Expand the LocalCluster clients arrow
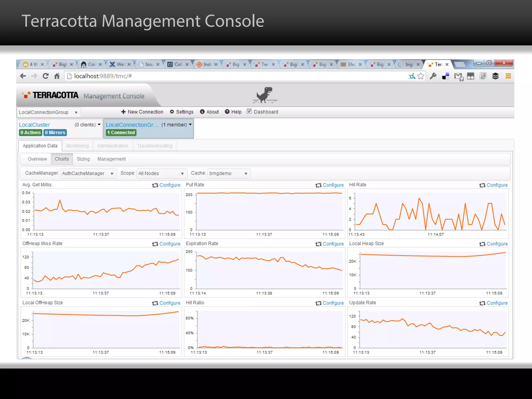The height and width of the screenshot is (399, 532). click(x=99, y=125)
